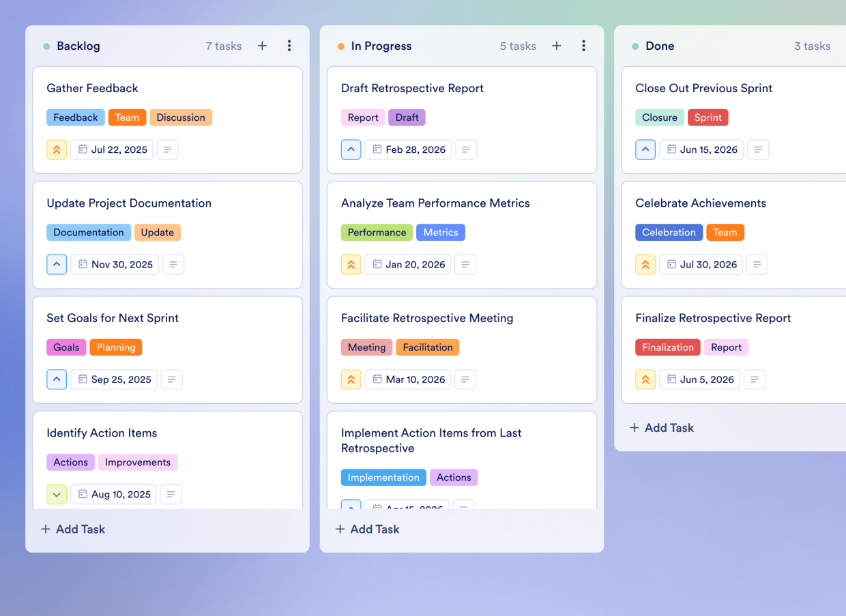
Task: Toggle the high priority marker on Analyze Team Performance Metrics
Action: [x=351, y=264]
